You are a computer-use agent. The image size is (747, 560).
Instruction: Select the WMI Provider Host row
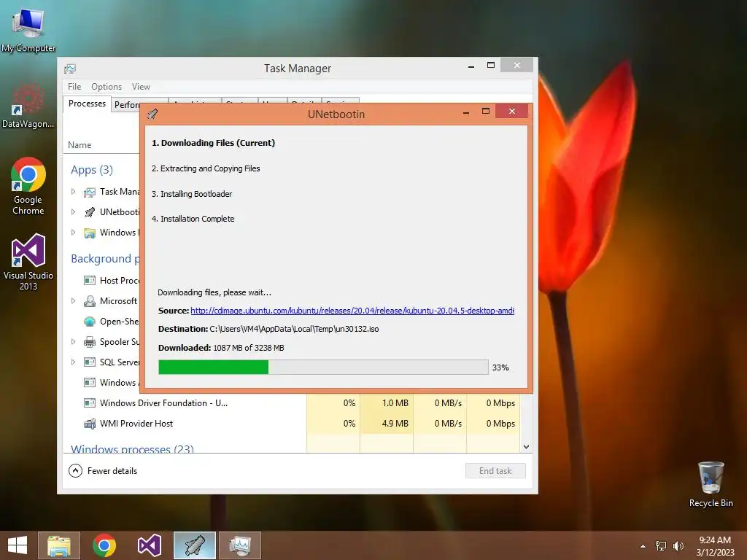tap(292, 424)
